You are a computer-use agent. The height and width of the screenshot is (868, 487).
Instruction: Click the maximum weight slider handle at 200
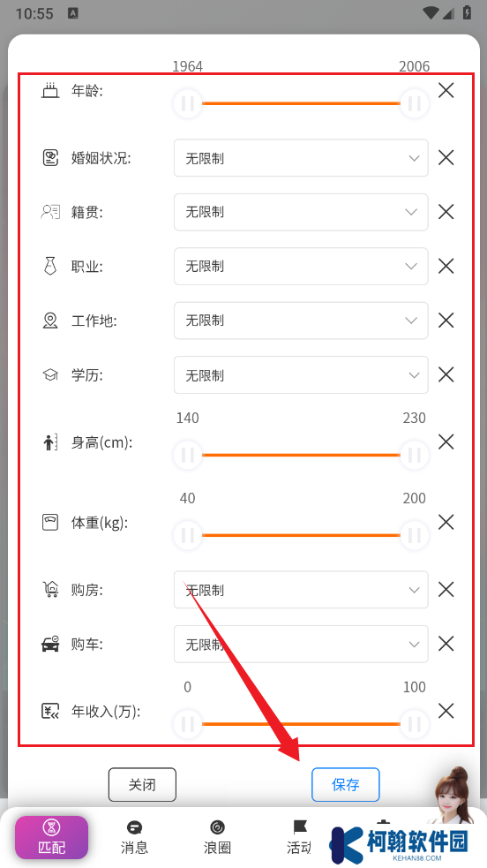[414, 535]
